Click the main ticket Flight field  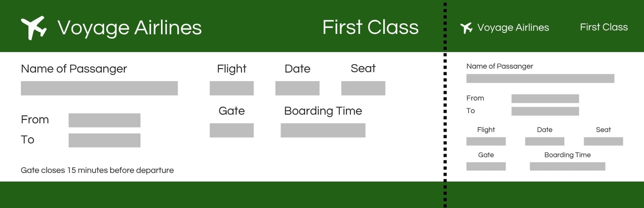pos(231,88)
